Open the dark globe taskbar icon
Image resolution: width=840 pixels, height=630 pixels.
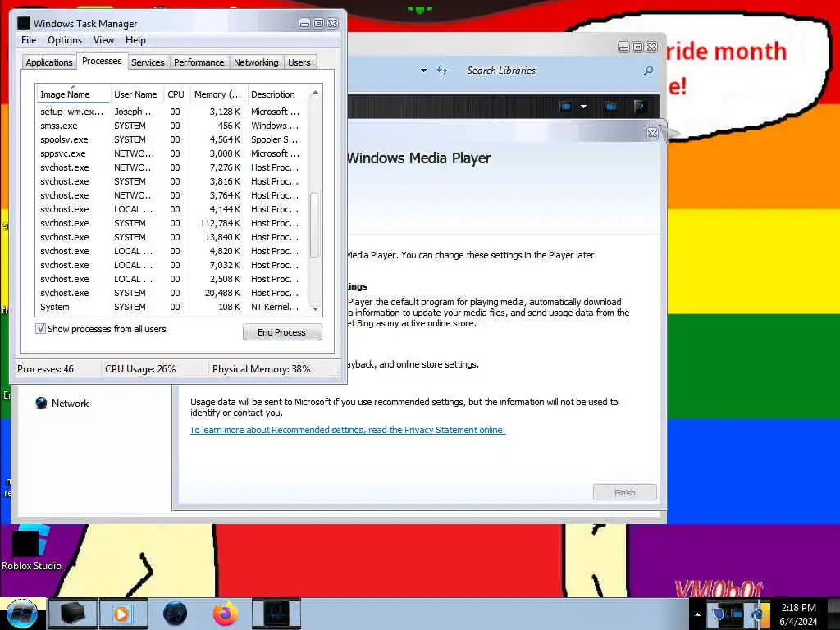[x=175, y=614]
